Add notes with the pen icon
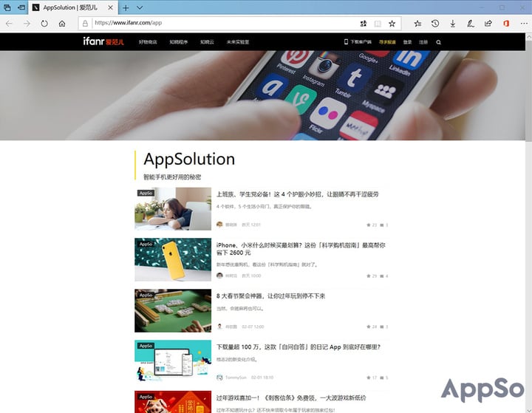Screen dimensions: 532x413 click(x=470, y=24)
